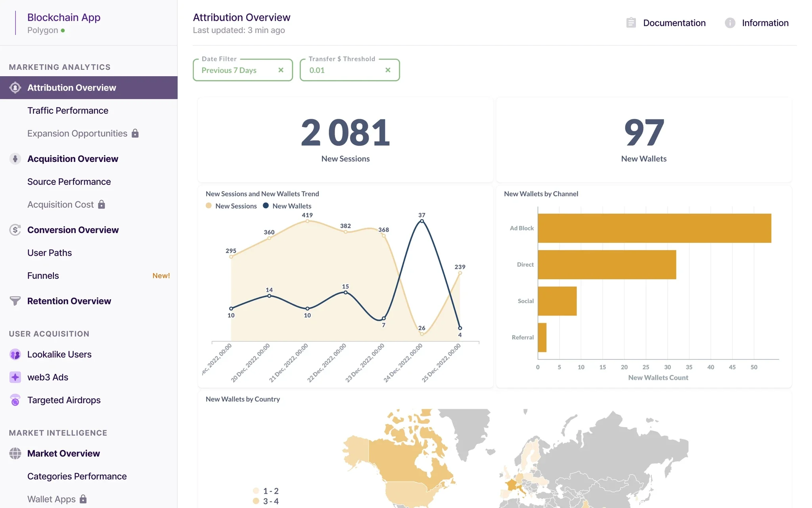Click the web3 Ads sparkle icon
The height and width of the screenshot is (508, 812).
click(15, 377)
